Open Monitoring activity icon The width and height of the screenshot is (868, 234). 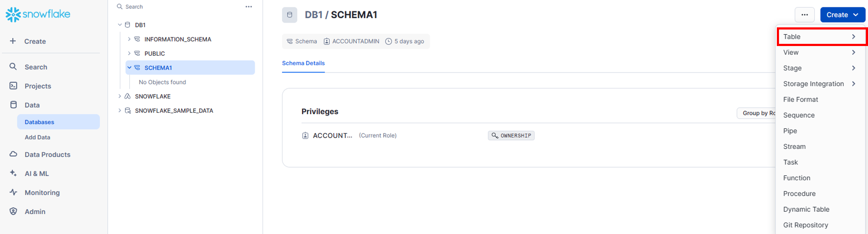click(x=13, y=192)
